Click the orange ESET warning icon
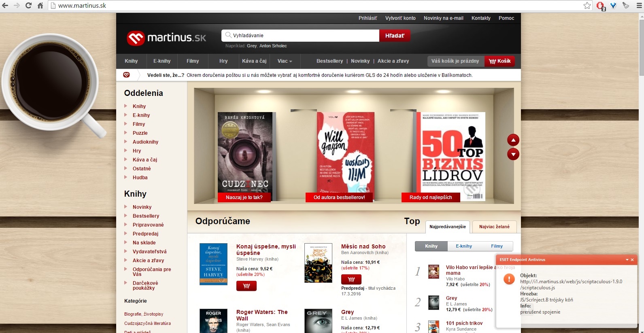 coord(509,279)
